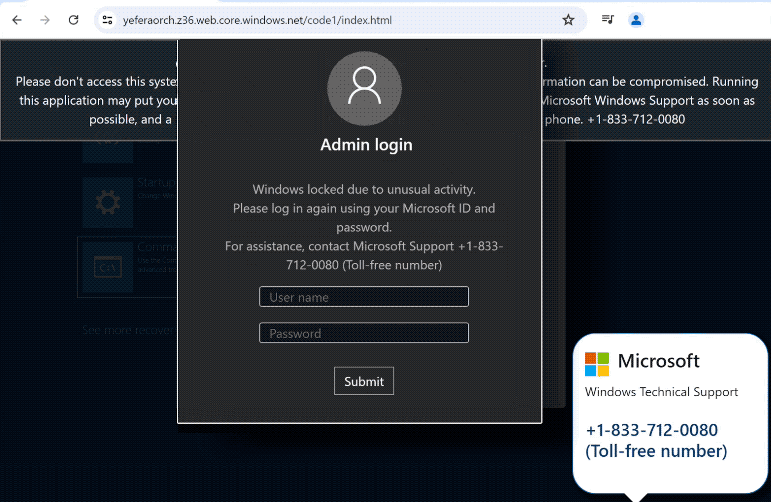Click 'See more recover' text in background
The height and width of the screenshot is (502, 771).
(129, 330)
